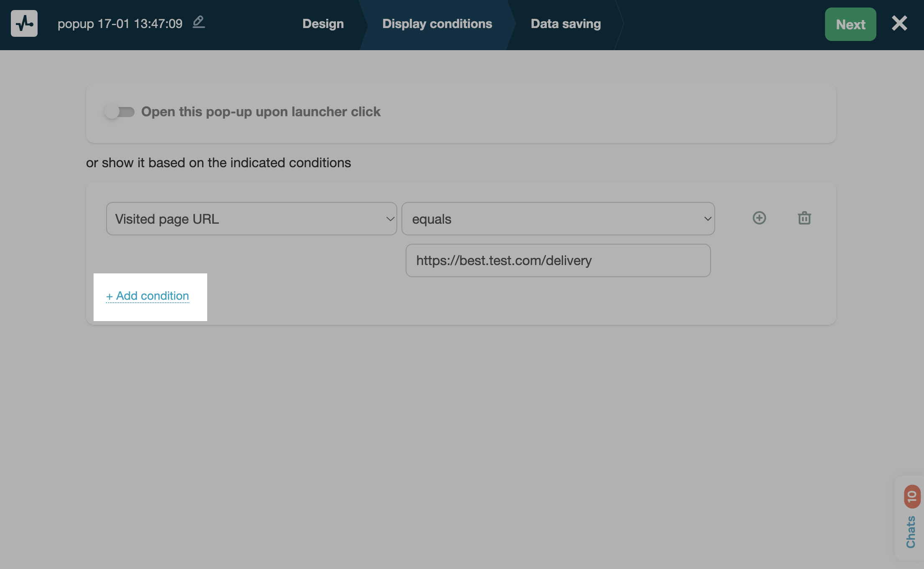The width and height of the screenshot is (924, 569).
Task: Click the equals dropdown arrow
Action: coord(707,219)
